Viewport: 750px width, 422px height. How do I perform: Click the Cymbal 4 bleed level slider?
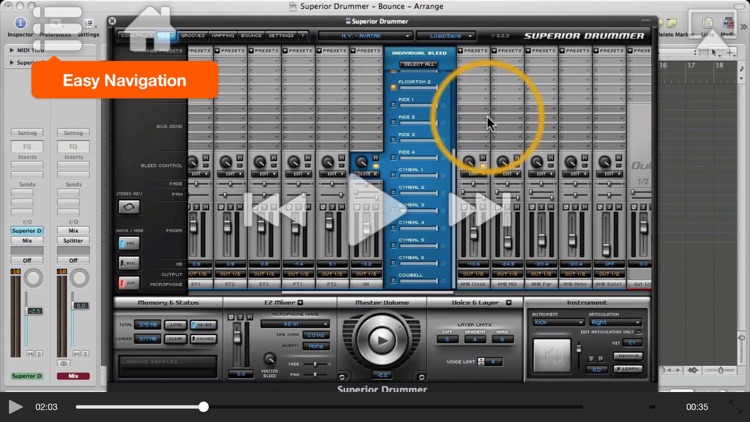click(419, 228)
